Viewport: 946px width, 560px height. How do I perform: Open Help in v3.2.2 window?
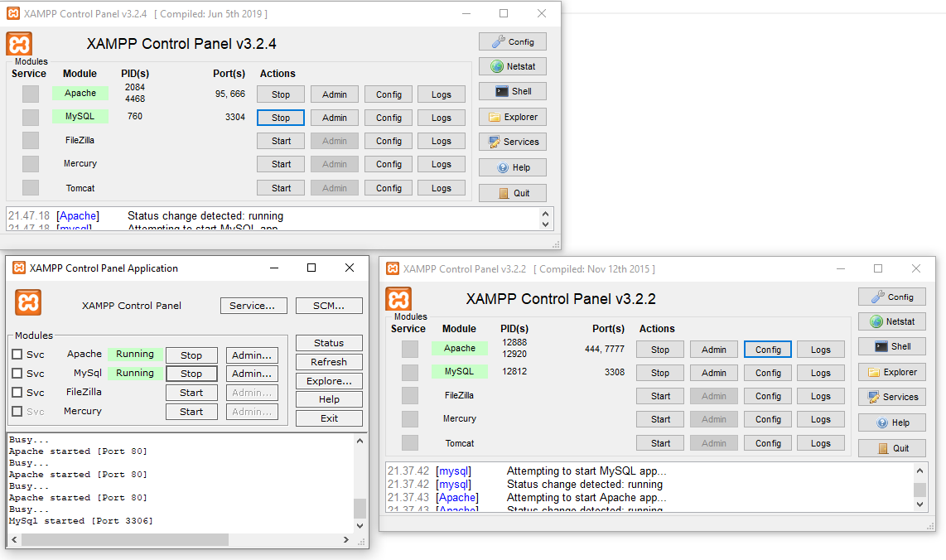click(892, 423)
